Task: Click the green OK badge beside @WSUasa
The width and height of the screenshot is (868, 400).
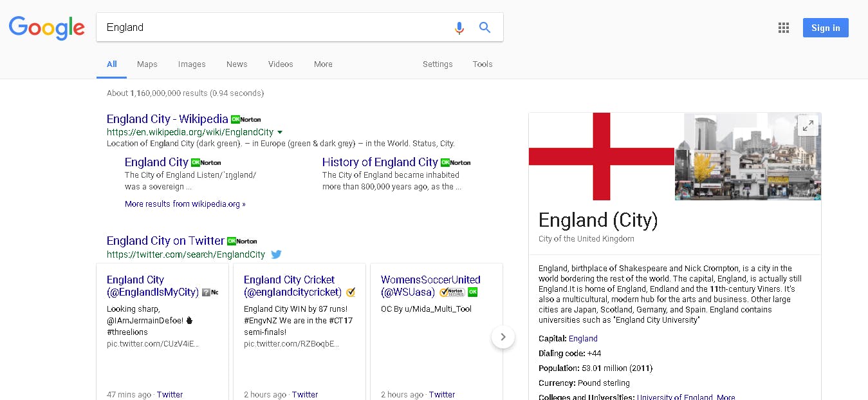Action: (x=472, y=292)
